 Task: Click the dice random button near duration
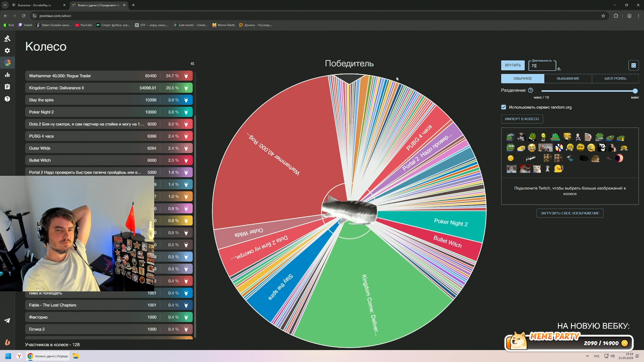point(633,65)
